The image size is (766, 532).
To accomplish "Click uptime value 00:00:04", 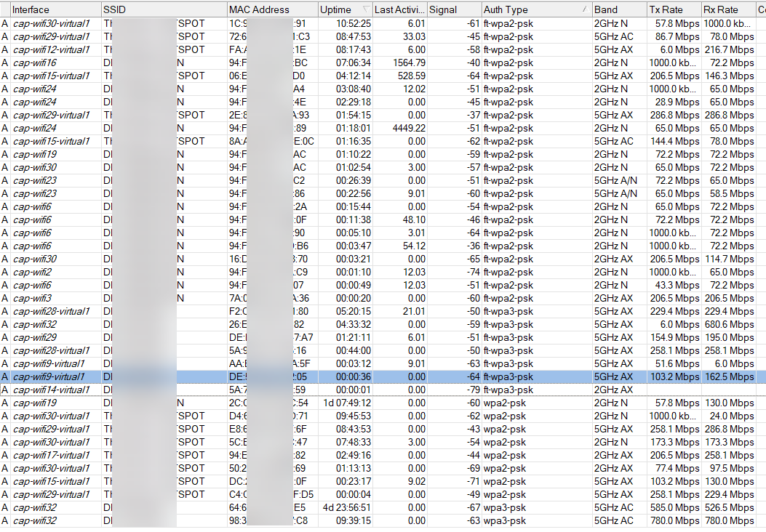I will point(354,494).
